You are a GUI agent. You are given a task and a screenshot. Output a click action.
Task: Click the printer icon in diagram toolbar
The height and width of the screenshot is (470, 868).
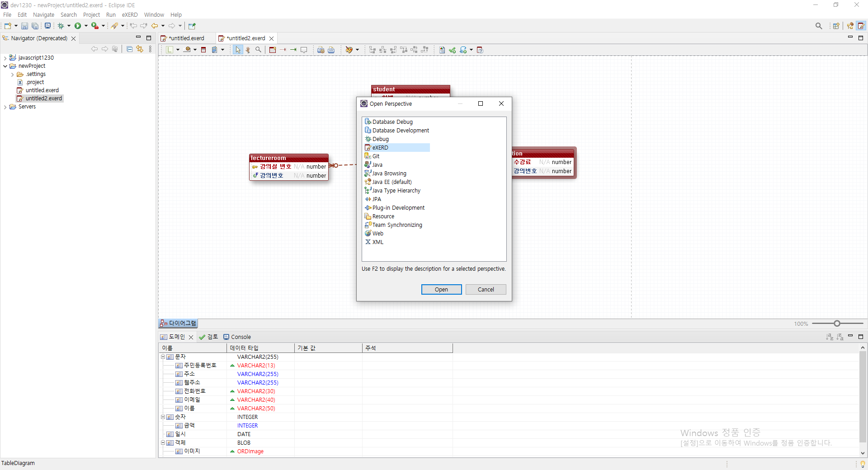(331, 50)
